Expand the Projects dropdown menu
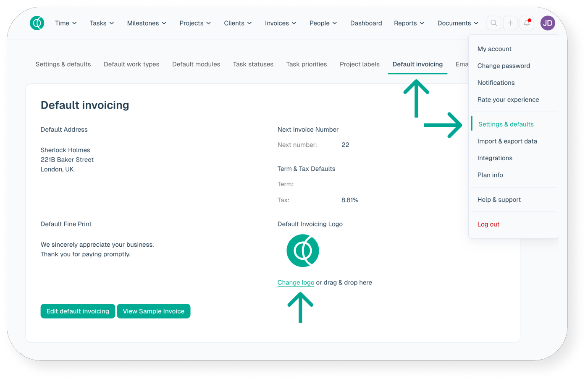The width and height of the screenshot is (588, 381). 195,23
